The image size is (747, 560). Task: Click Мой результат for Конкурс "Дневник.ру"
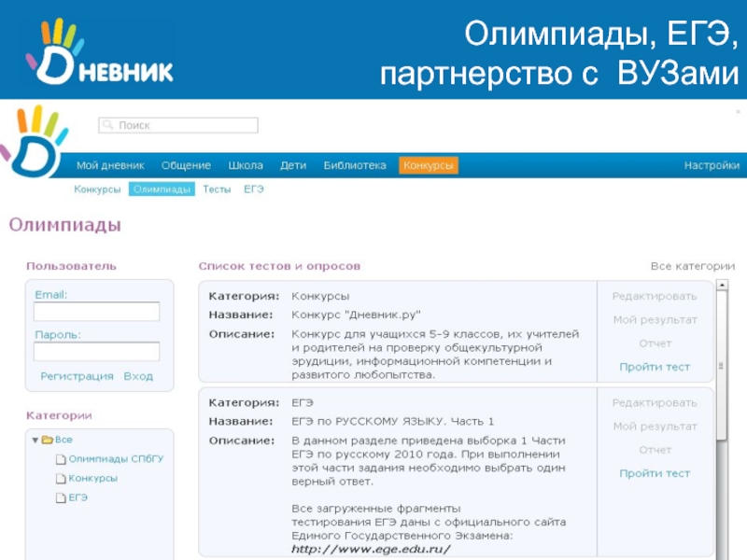click(x=655, y=319)
